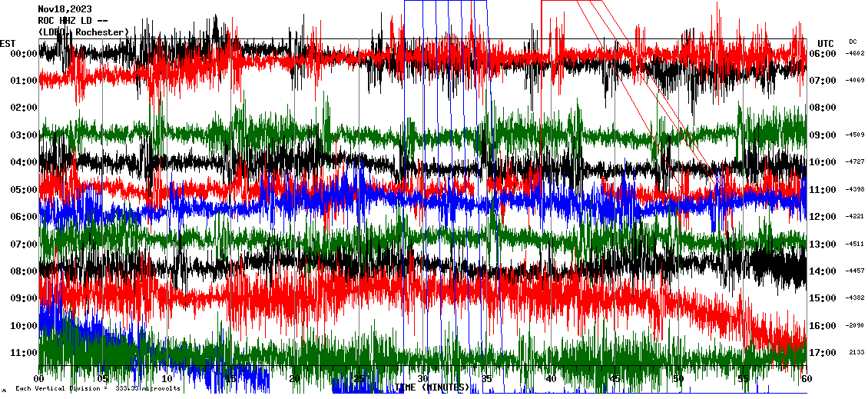Click the 2133 DC offset value
Image resolution: width=868 pixels, height=399 pixels.
[856, 353]
